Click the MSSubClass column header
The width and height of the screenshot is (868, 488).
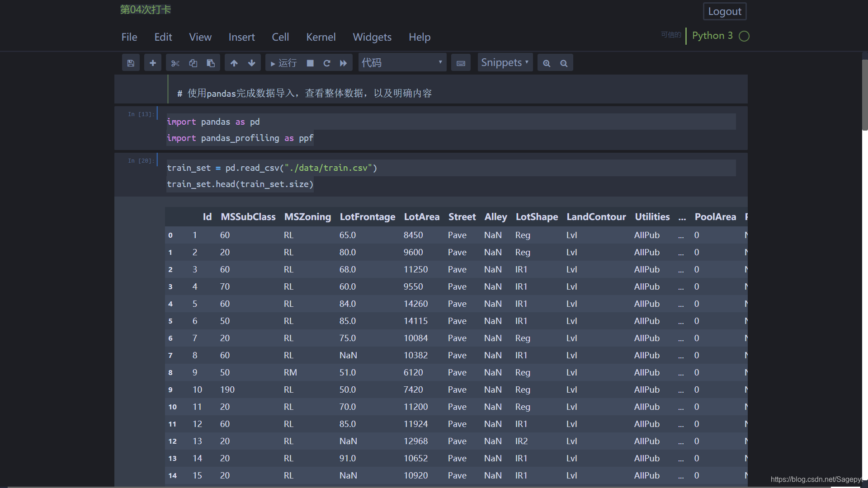(x=248, y=217)
